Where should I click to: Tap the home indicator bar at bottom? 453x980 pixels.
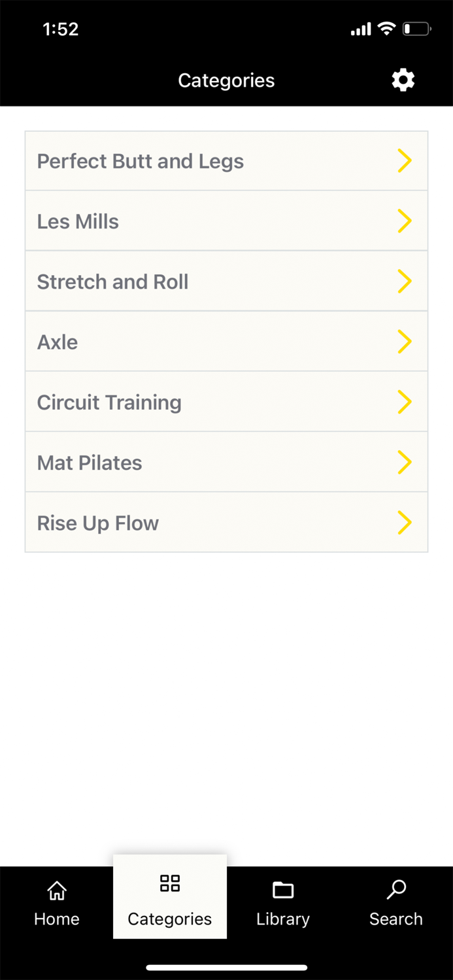click(226, 968)
